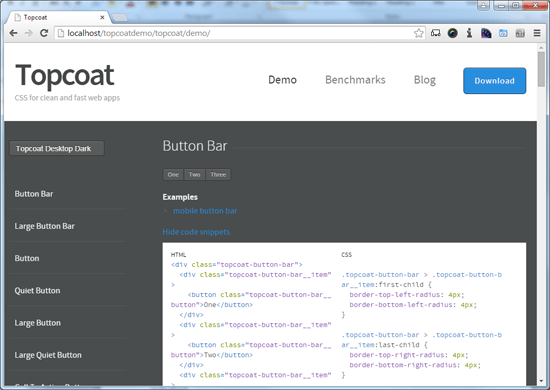The image size is (550, 390).
Task: Click the HTML label above code
Action: (178, 255)
